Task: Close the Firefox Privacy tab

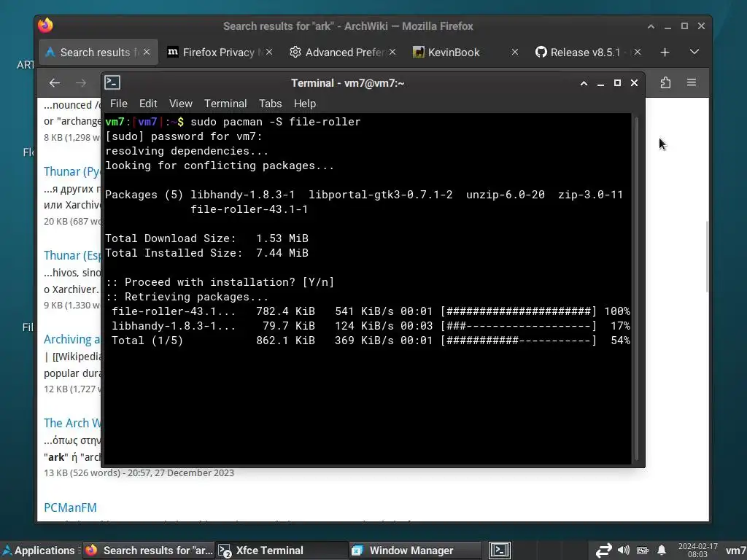Action: 269,52
